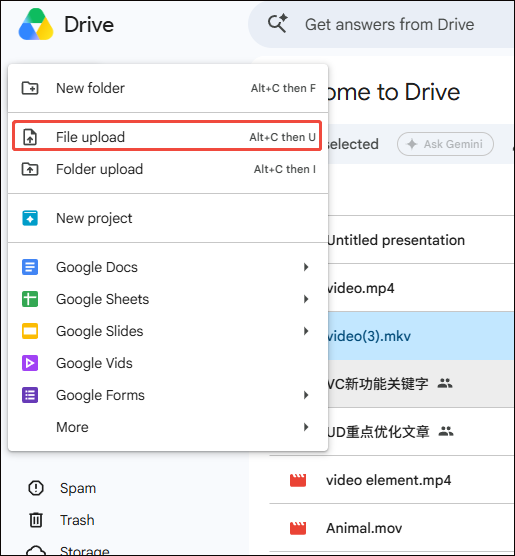Choose New folder from the menu
This screenshot has height=556, width=515.
[168, 88]
